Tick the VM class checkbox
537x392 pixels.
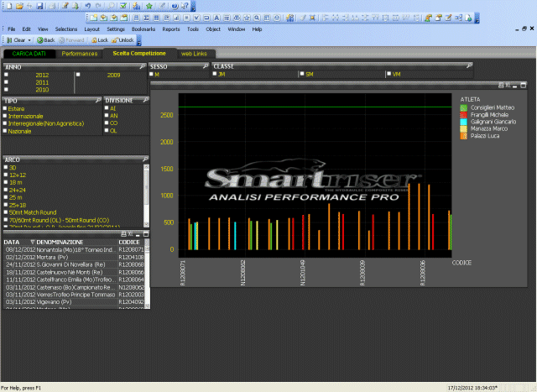(389, 74)
